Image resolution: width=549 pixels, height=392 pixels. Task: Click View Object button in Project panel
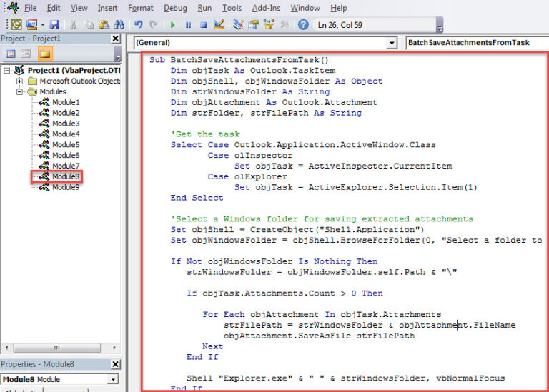pos(26,54)
